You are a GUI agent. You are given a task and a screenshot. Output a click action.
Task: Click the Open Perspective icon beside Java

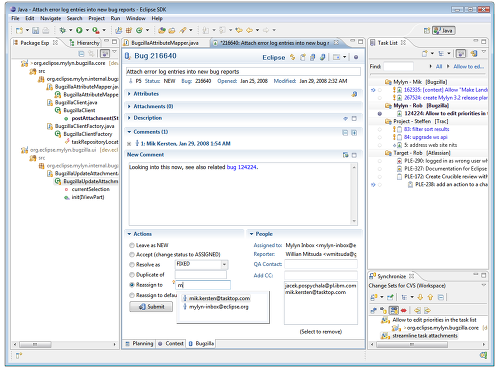(427, 31)
